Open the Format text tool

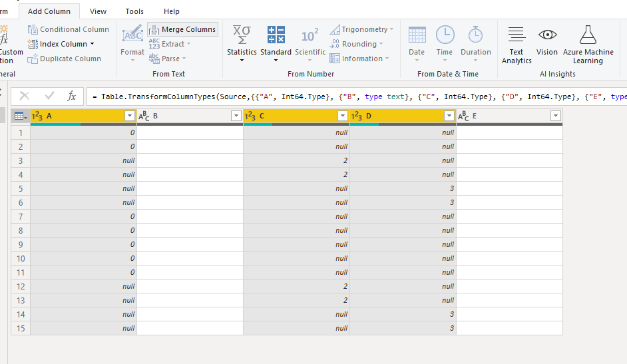pyautogui.click(x=132, y=43)
